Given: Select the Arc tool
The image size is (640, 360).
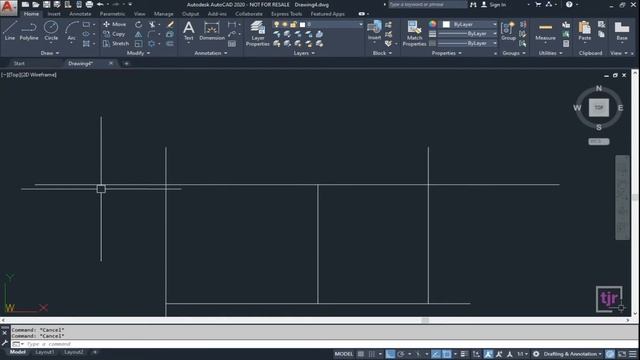Looking at the screenshot, I should coord(71,31).
